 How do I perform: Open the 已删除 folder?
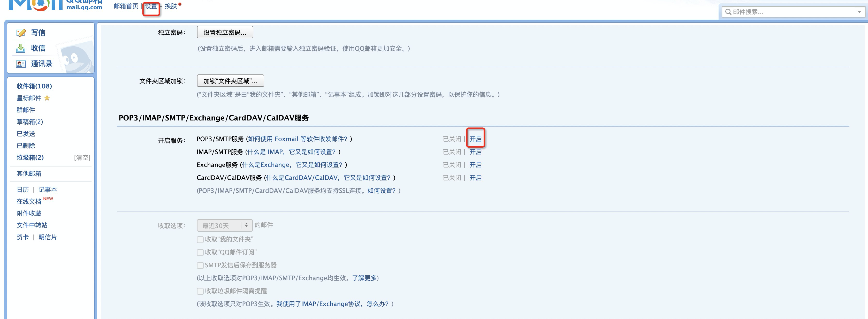(26, 146)
